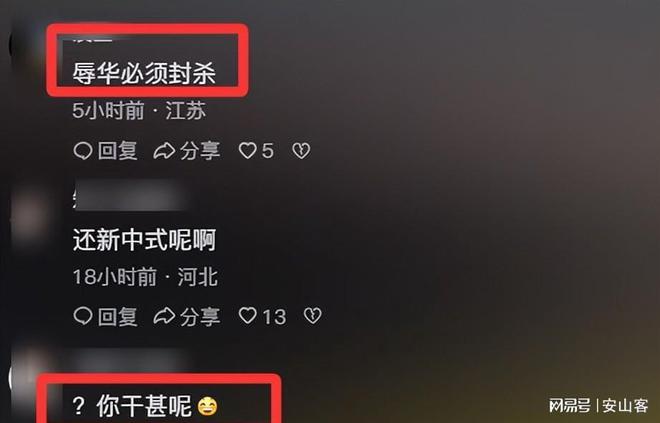The image size is (660, 423).
Task: Click the 网易号 安山客 watermark
Action: pyautogui.click(x=598, y=406)
